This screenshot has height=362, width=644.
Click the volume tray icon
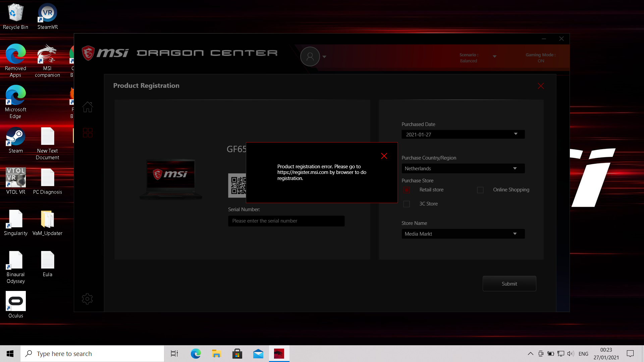point(571,354)
